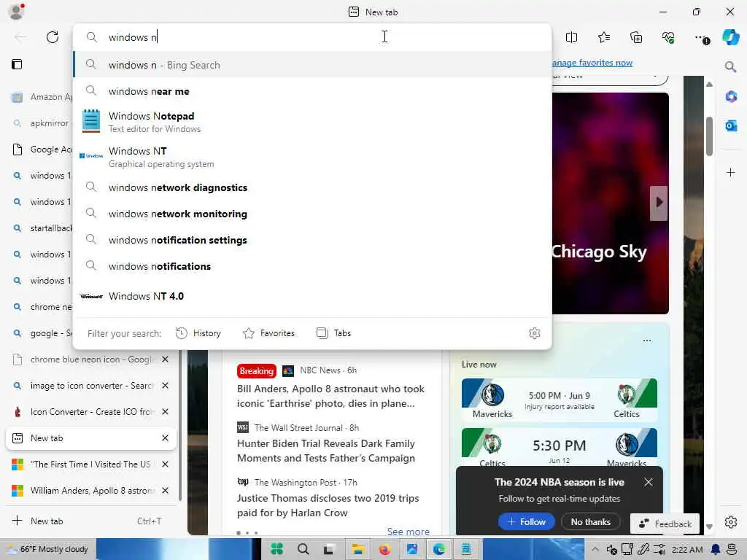Filter search by History
Viewport: 747px width, 560px height.
tap(198, 333)
